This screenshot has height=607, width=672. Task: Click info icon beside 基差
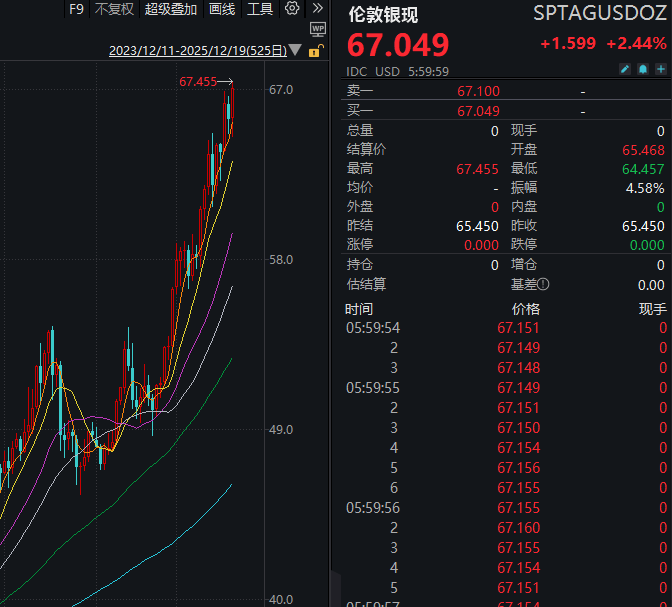pyautogui.click(x=544, y=284)
